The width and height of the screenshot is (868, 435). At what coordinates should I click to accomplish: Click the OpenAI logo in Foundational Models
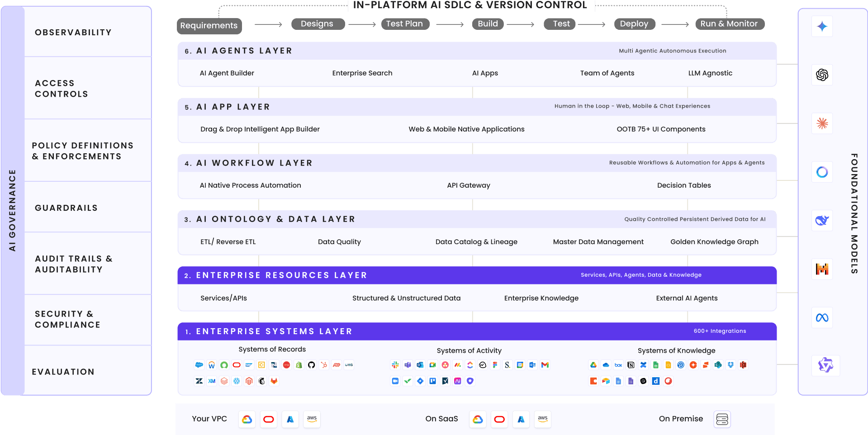[822, 75]
